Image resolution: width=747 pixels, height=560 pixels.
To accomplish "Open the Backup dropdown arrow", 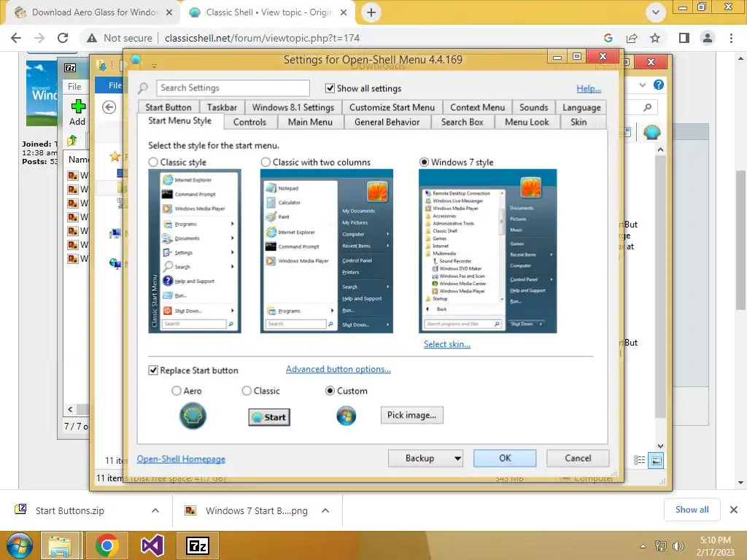I will coord(457,459).
